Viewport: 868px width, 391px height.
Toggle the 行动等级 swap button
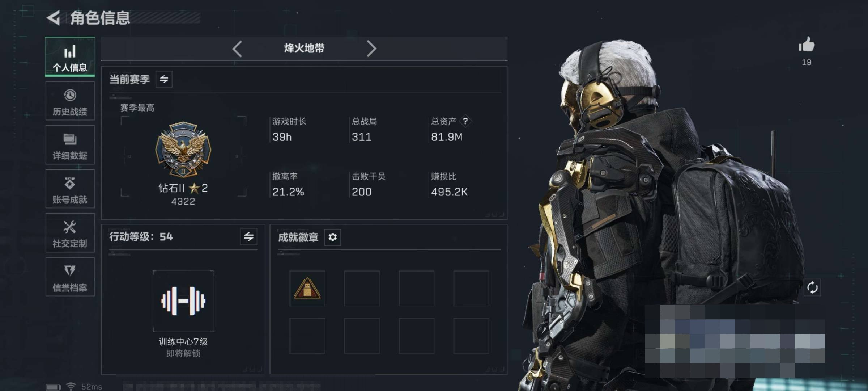248,237
